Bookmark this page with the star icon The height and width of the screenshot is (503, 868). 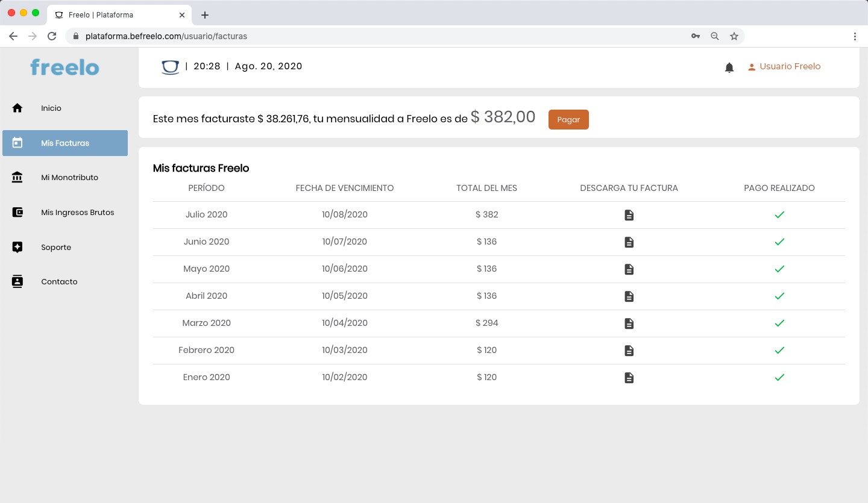click(x=734, y=36)
